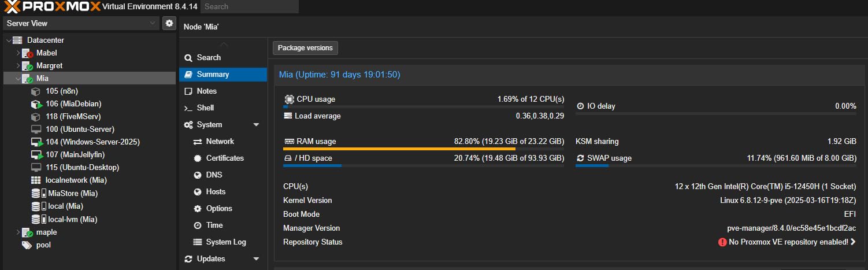Open the Server View dropdown
This screenshot has width=868, height=270.
[82, 23]
